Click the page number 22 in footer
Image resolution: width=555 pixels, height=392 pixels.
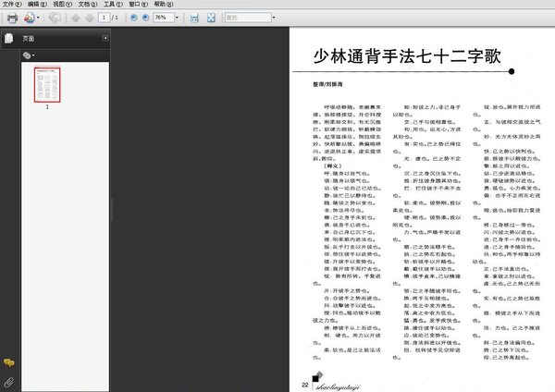305,385
